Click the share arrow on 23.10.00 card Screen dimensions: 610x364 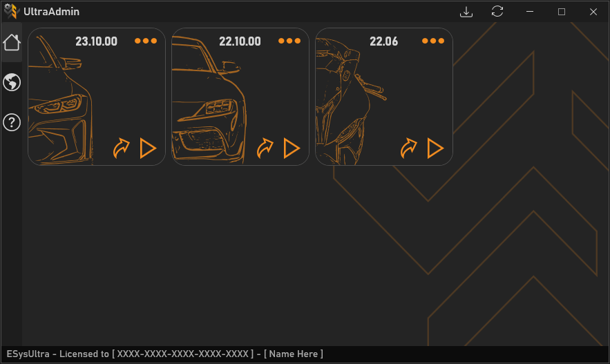coord(121,149)
